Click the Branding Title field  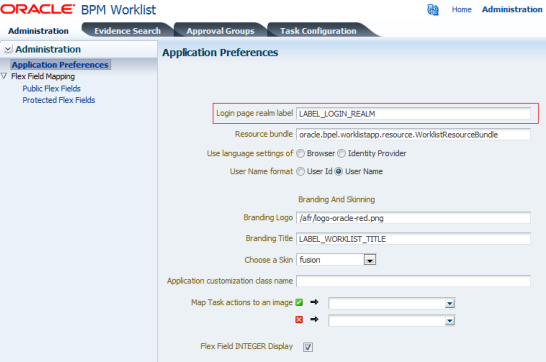point(413,239)
